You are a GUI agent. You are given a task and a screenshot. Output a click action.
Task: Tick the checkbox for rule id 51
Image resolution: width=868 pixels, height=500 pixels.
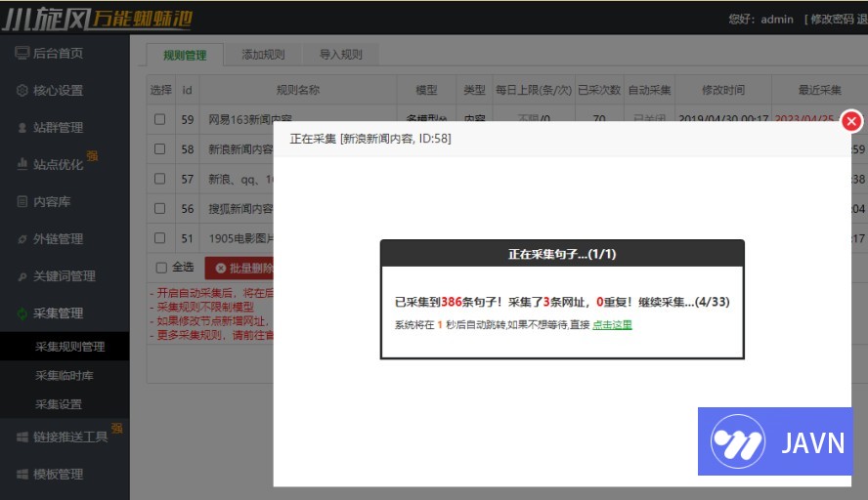(x=160, y=238)
